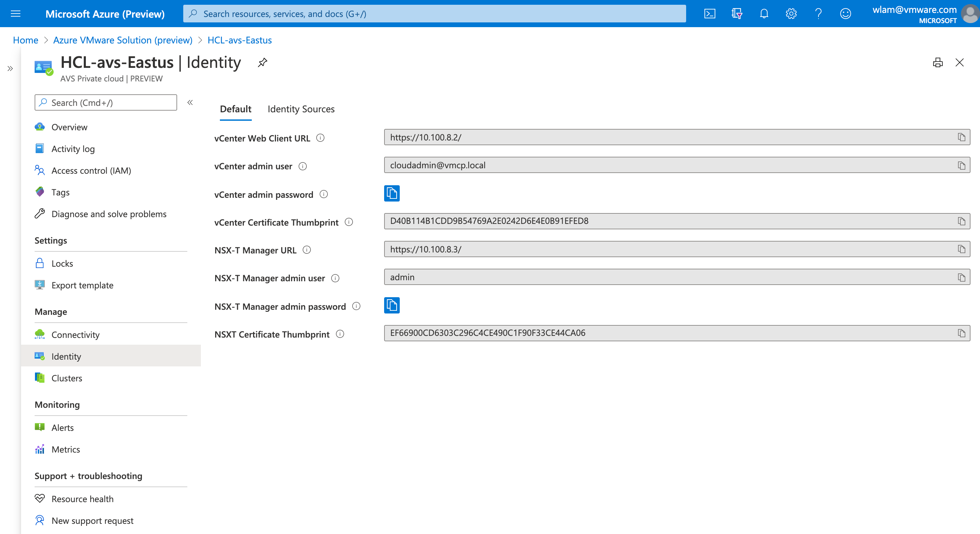This screenshot has height=534, width=980.
Task: Send feedback via smiley icon
Action: 845,13
